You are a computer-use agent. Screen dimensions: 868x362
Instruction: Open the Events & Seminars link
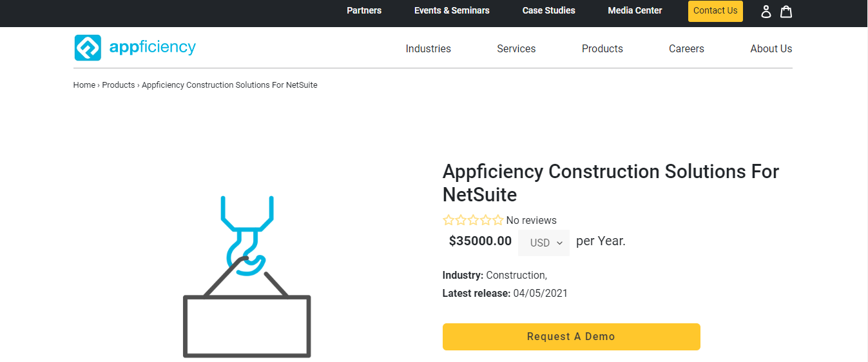coord(452,10)
